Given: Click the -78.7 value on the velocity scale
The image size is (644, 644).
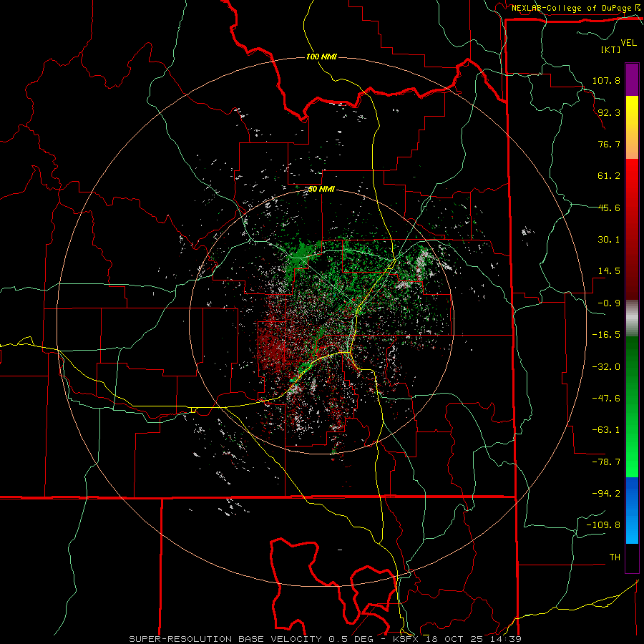Looking at the screenshot, I should coord(606,462).
